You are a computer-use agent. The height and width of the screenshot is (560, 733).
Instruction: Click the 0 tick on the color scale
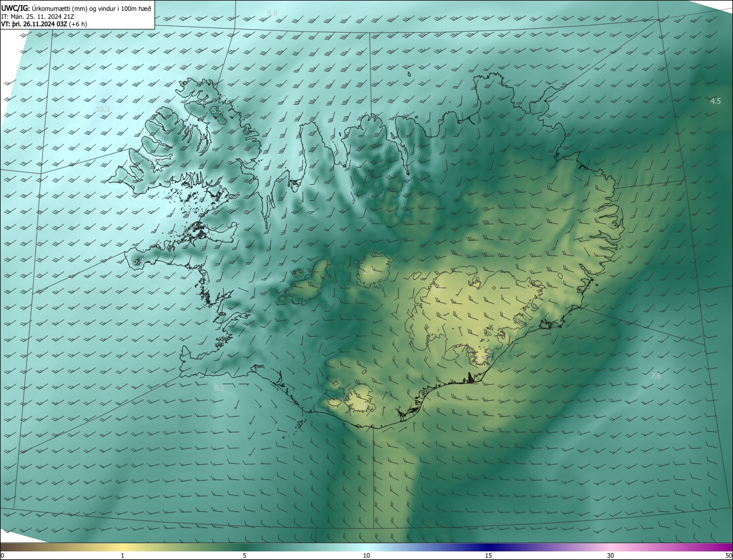(x=2, y=555)
